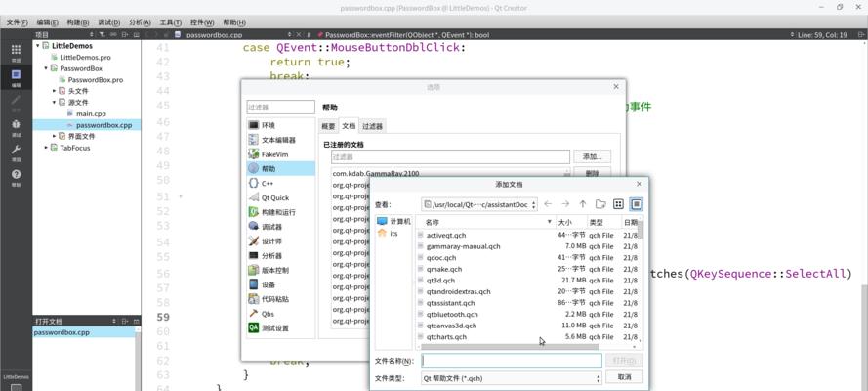
Task: Click the 添加... button
Action: pos(592,156)
